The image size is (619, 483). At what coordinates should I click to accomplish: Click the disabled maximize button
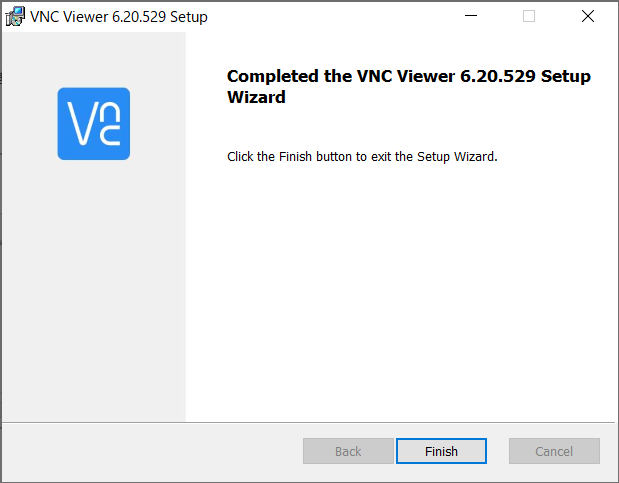click(x=529, y=16)
